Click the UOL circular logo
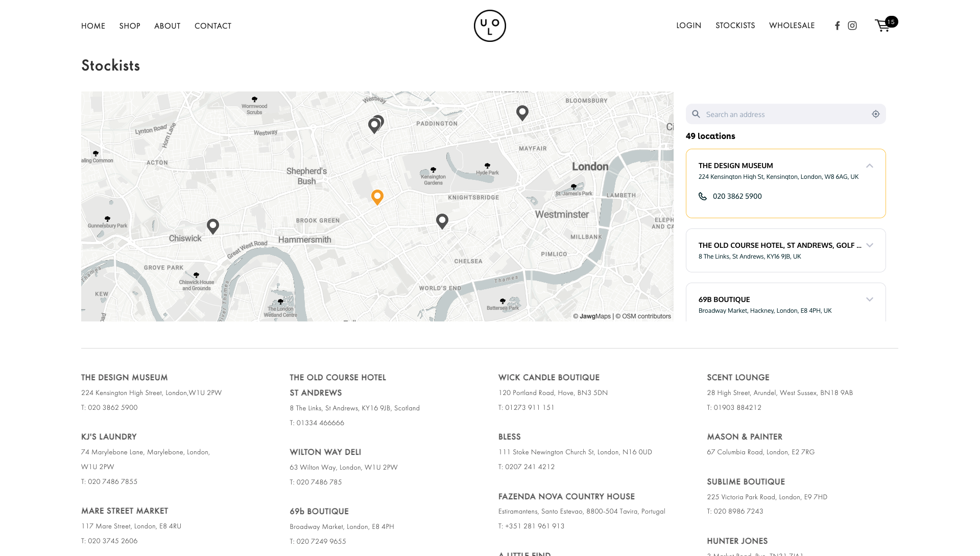Image resolution: width=980 pixels, height=556 pixels. (x=490, y=26)
